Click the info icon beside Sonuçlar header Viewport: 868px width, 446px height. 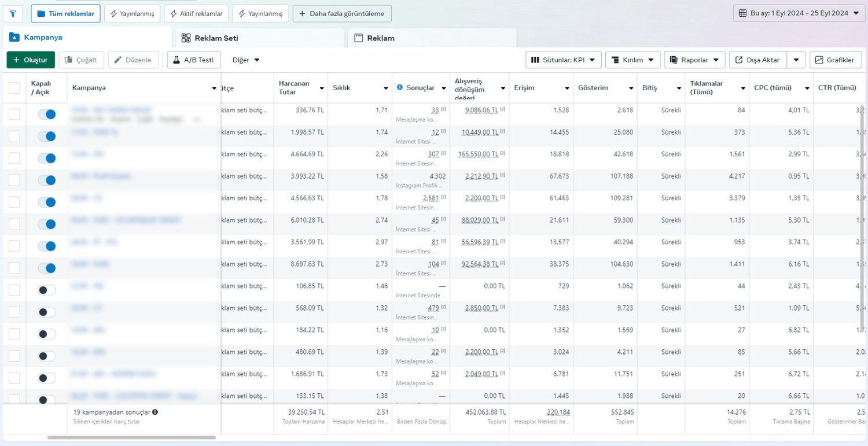point(400,88)
